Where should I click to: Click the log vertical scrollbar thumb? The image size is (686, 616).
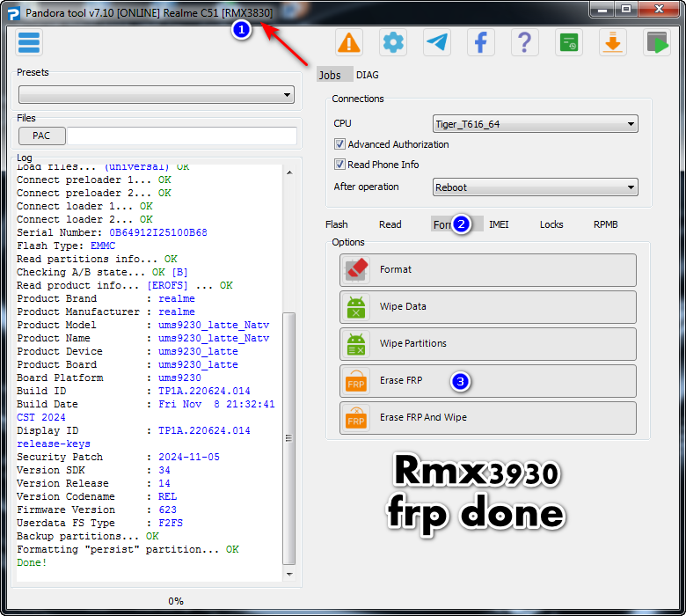coord(288,439)
